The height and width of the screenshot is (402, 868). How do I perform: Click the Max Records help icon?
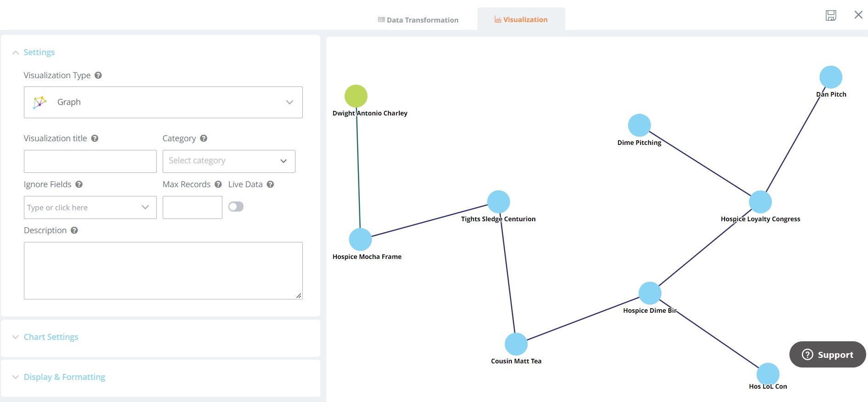pos(218,184)
